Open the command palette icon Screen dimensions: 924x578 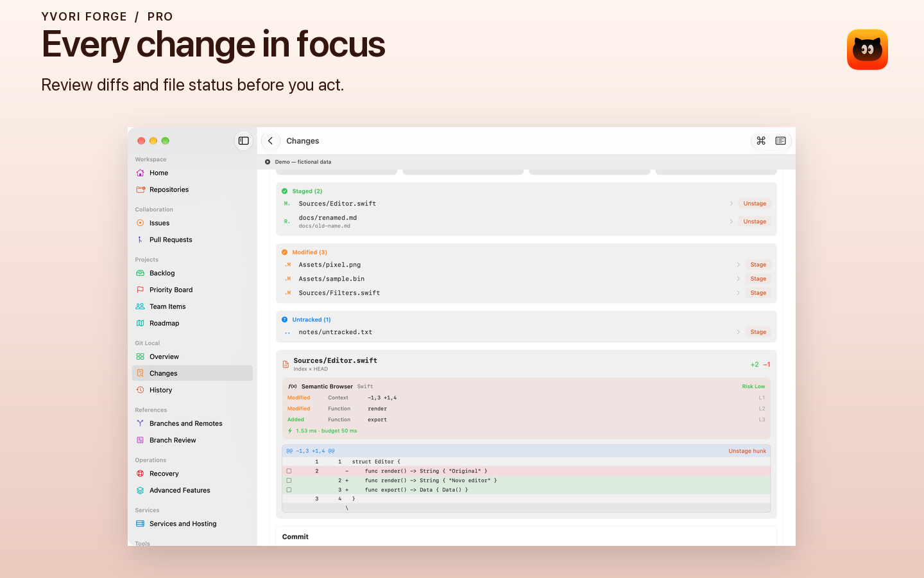(761, 141)
